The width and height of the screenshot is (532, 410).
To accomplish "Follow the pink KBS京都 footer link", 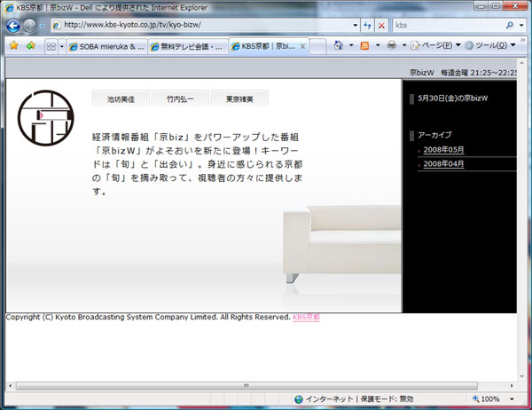I will pyautogui.click(x=306, y=317).
